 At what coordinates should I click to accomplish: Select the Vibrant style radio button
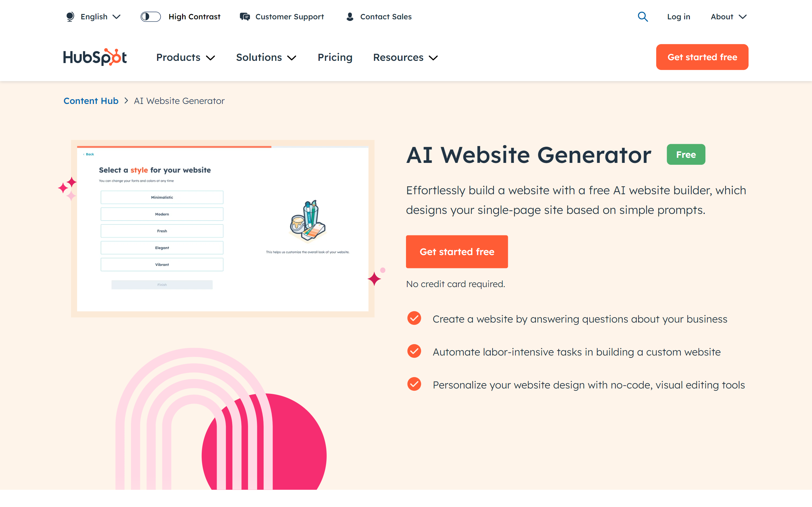point(161,264)
